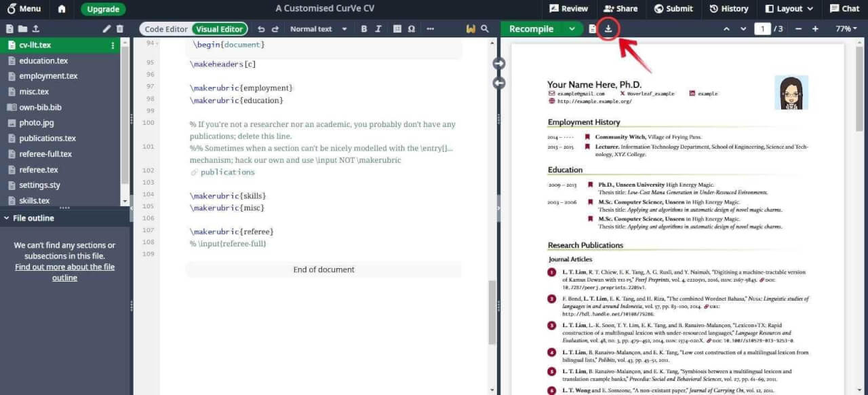Viewport: 868px width, 395px height.
Task: Undo the last edit
Action: tap(262, 29)
